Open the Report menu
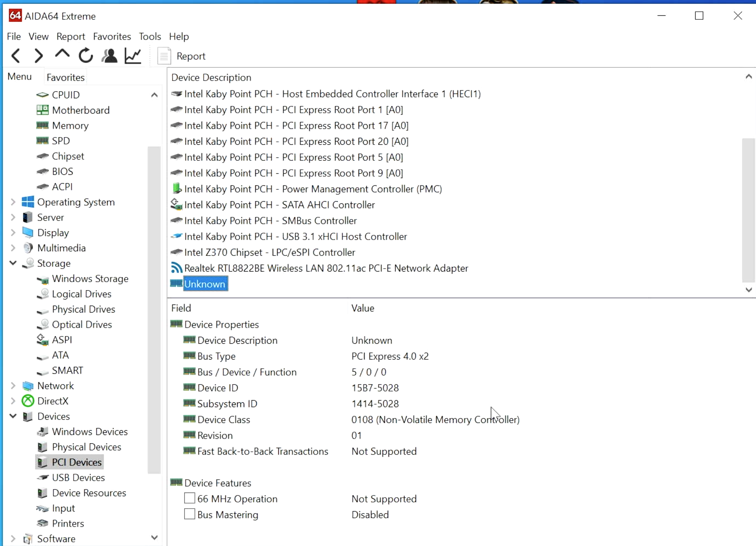The width and height of the screenshot is (756, 546). (x=71, y=36)
